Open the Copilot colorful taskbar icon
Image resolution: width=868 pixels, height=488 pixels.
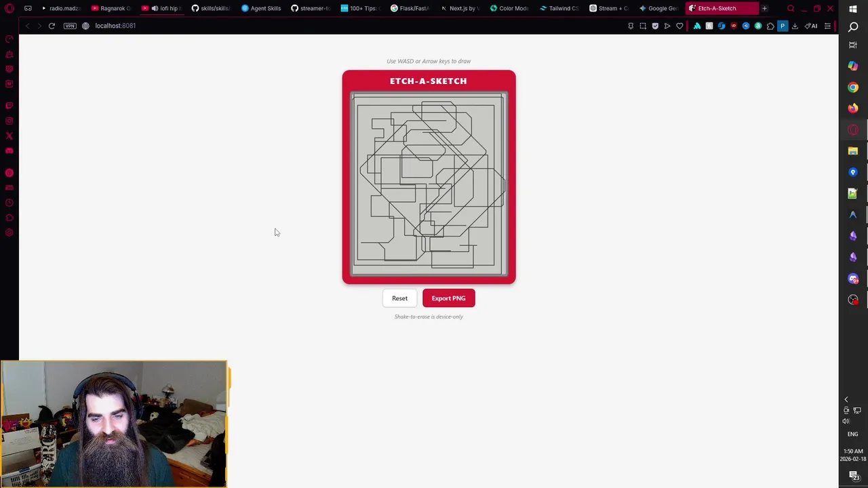[853, 66]
